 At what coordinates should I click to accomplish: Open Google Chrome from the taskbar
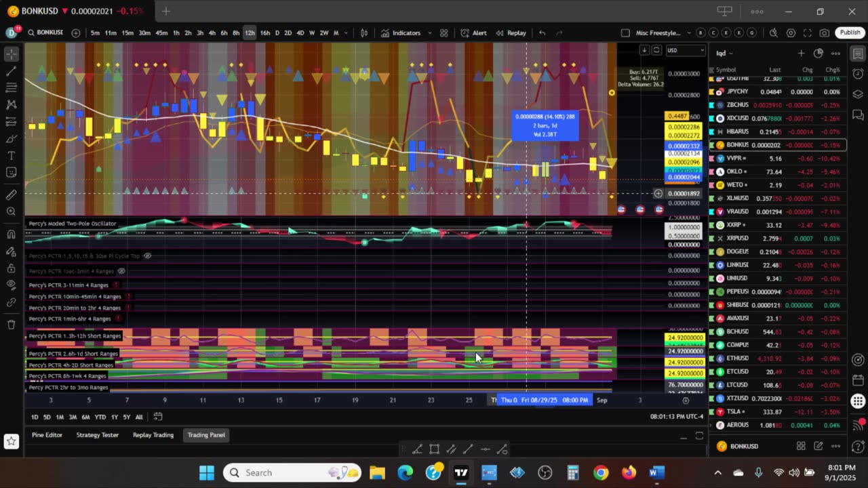pyautogui.click(x=601, y=472)
